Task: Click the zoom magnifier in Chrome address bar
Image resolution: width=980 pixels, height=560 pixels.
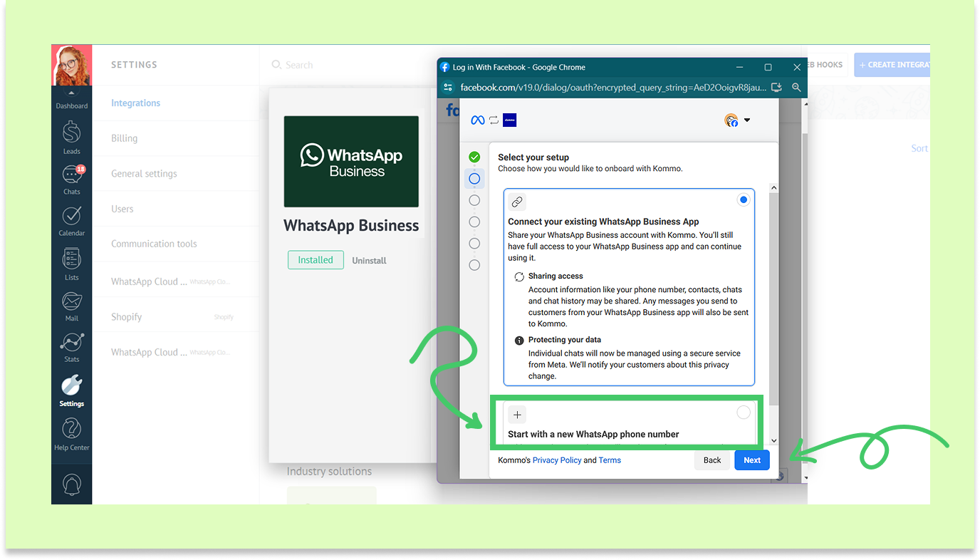Action: click(x=796, y=88)
